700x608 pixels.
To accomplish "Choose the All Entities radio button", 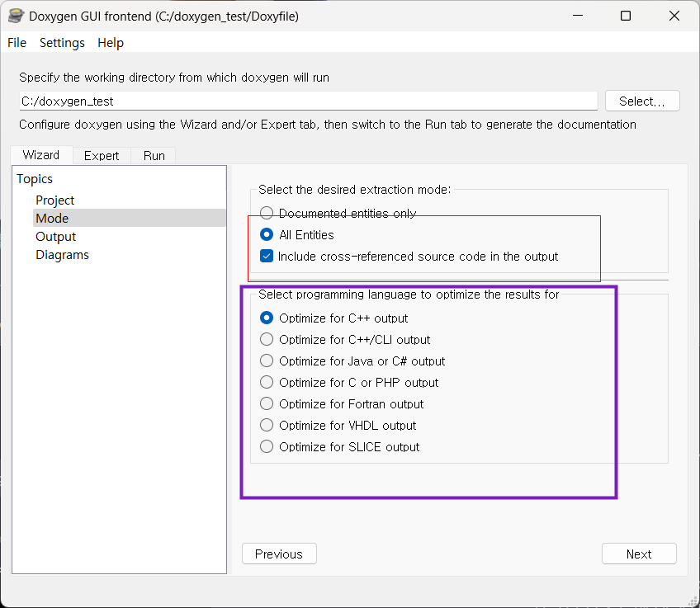I will coord(267,234).
